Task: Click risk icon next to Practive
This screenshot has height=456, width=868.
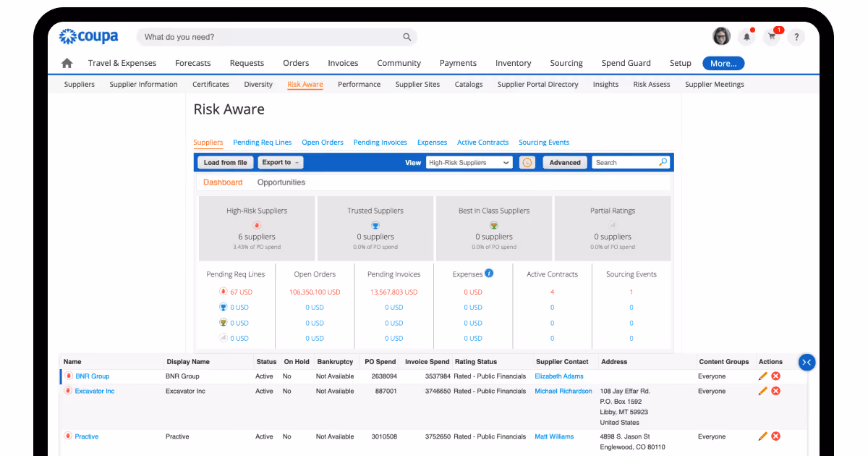Action: (68, 436)
